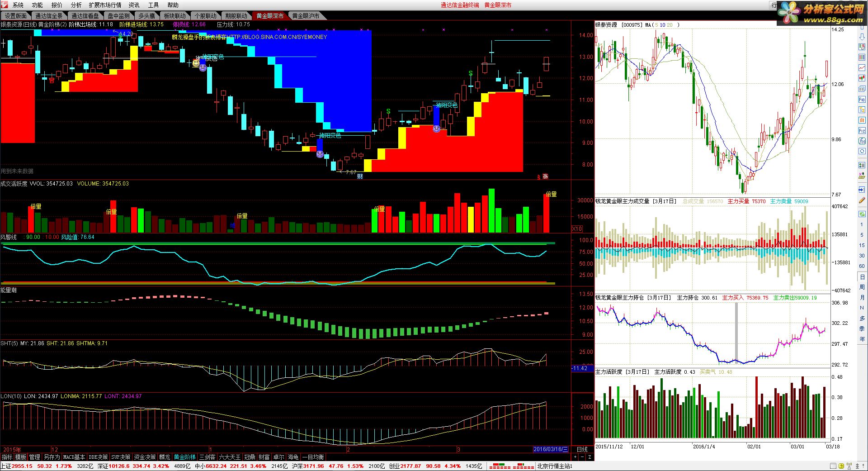Viewport: 868px width, 471px height.
Task: Select the 一目均衡 indicator template
Action: pyautogui.click(x=313, y=457)
